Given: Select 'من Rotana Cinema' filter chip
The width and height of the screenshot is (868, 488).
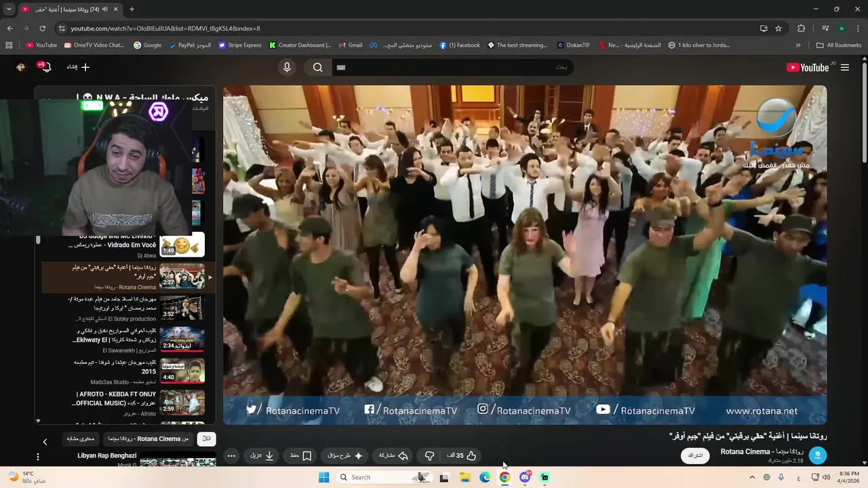Looking at the screenshot, I should pos(146,439).
